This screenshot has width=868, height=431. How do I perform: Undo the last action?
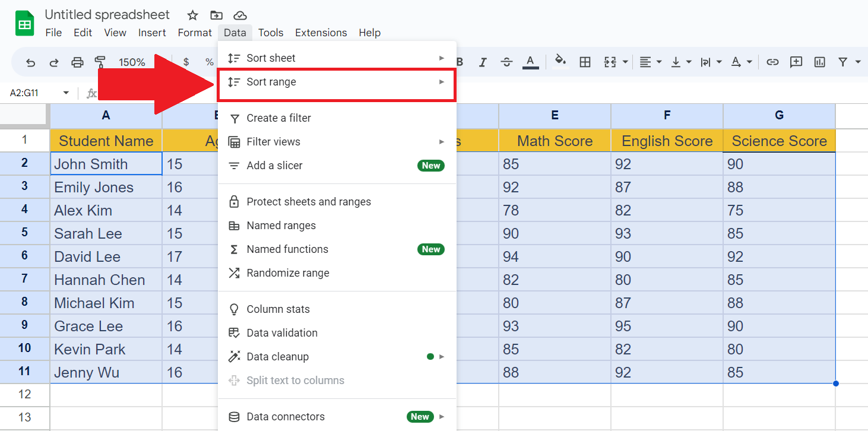point(30,62)
